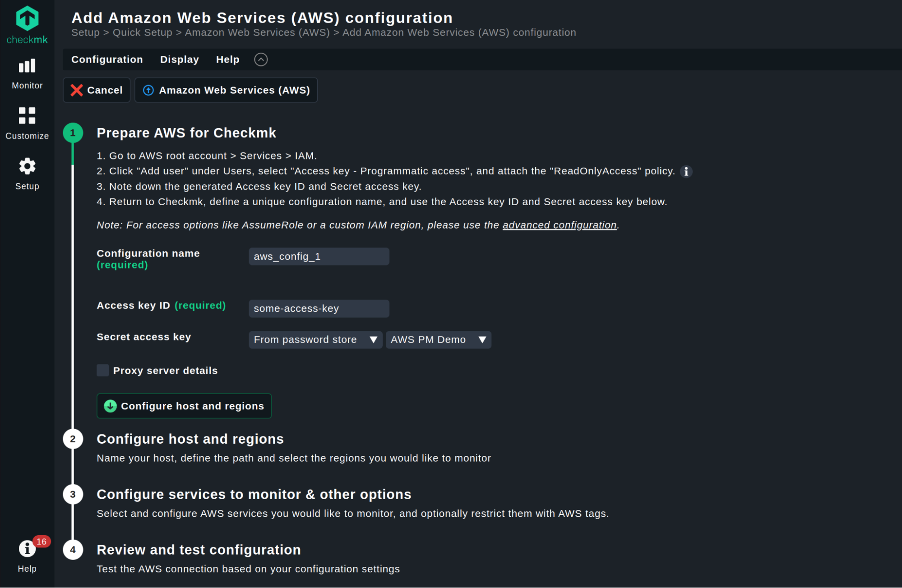Open the AWS PM Demo dropdown

pyautogui.click(x=438, y=340)
